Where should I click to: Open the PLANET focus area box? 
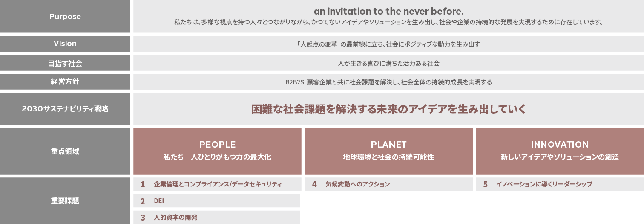pos(388,151)
